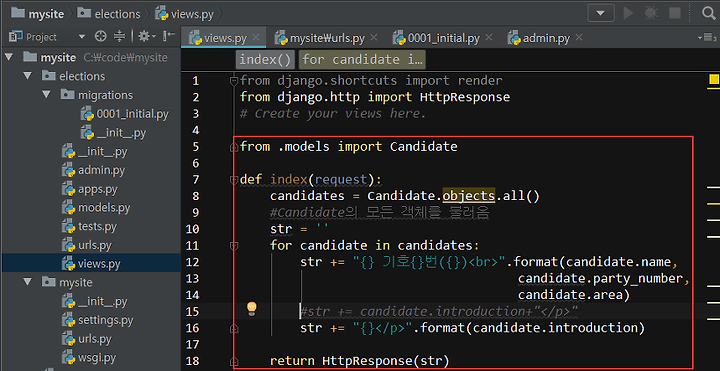Click the yellow inspection status square

point(714,80)
